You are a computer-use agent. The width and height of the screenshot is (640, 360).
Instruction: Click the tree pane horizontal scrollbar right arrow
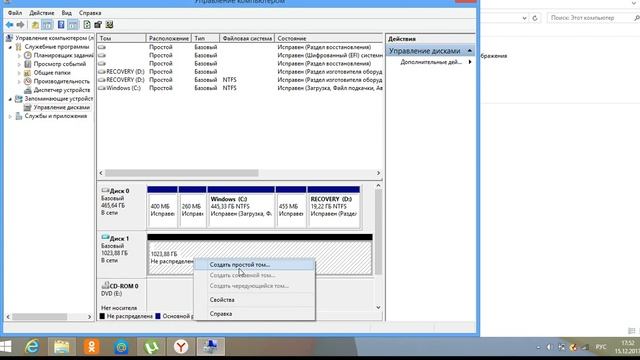coord(89,316)
